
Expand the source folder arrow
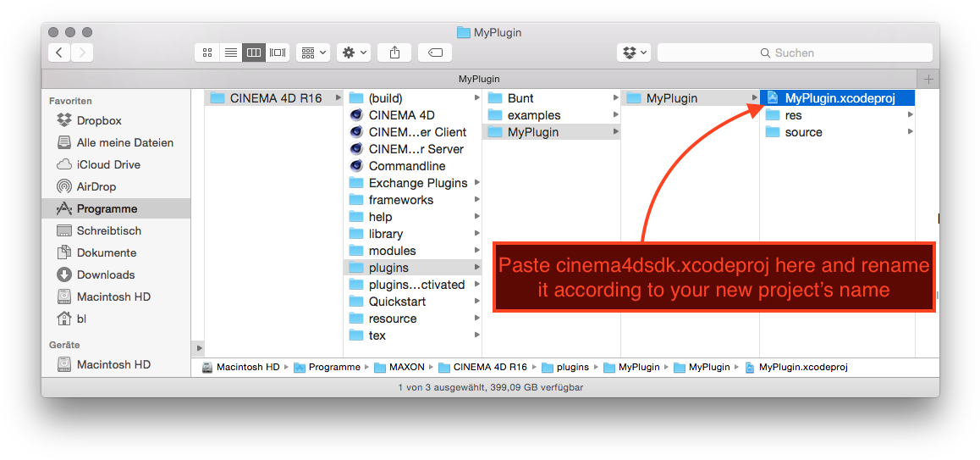(911, 132)
